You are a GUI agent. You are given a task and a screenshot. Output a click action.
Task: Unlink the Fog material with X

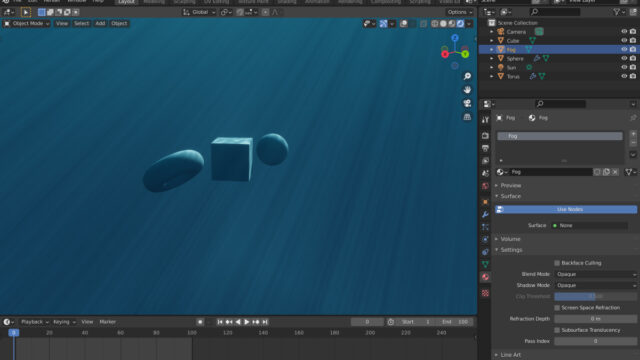tap(615, 172)
